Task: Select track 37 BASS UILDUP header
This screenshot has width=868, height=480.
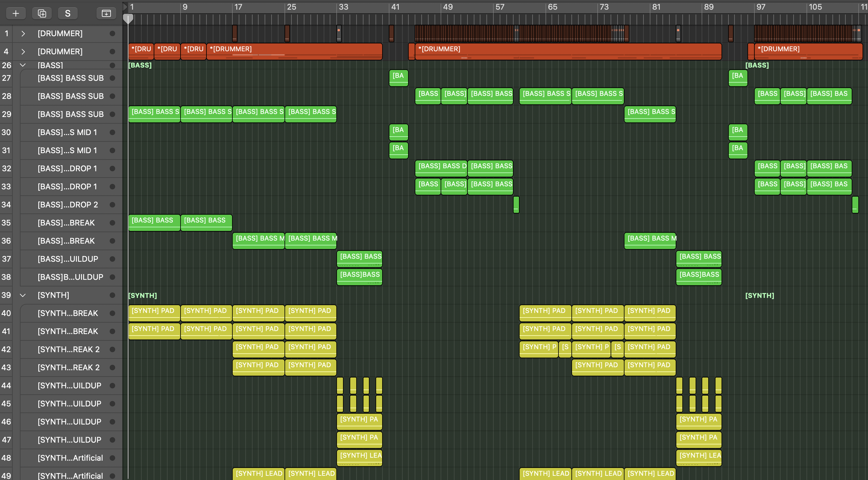Action: pos(71,259)
